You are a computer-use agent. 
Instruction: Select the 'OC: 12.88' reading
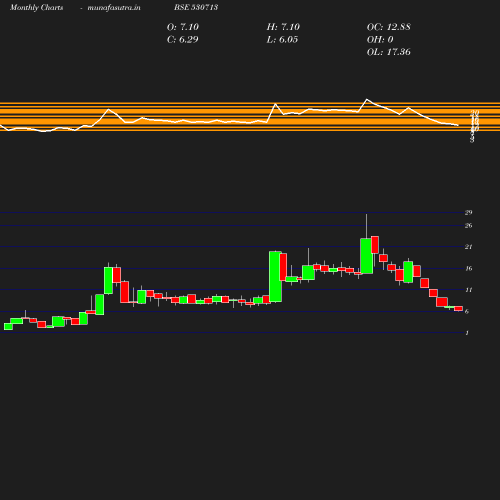[x=389, y=27]
